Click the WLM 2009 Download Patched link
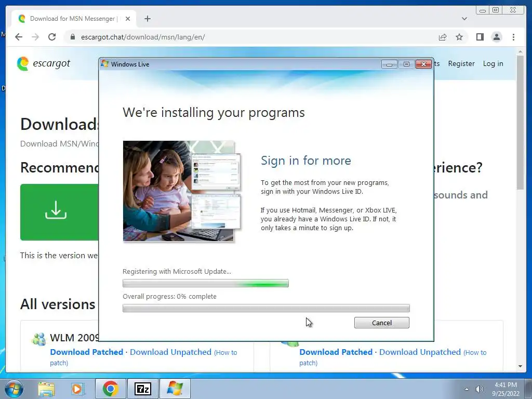 click(x=87, y=352)
